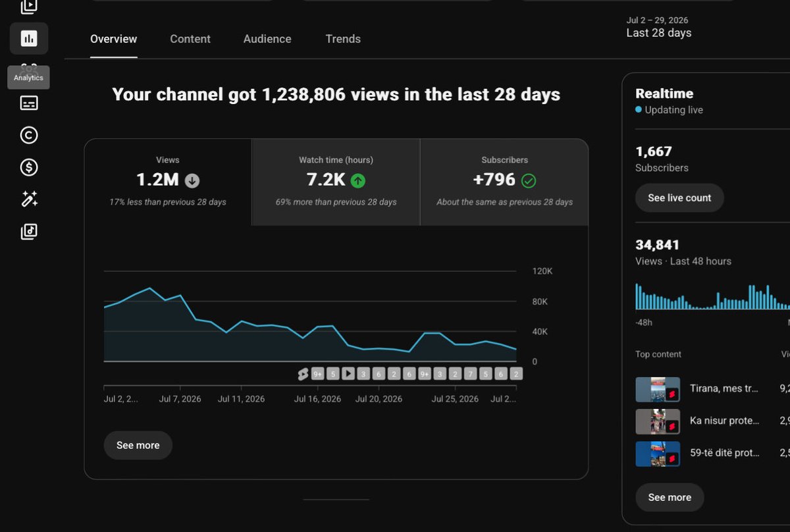This screenshot has height=532, width=790.
Task: Click the Jul 20, 2026 axis label
Action: click(379, 399)
